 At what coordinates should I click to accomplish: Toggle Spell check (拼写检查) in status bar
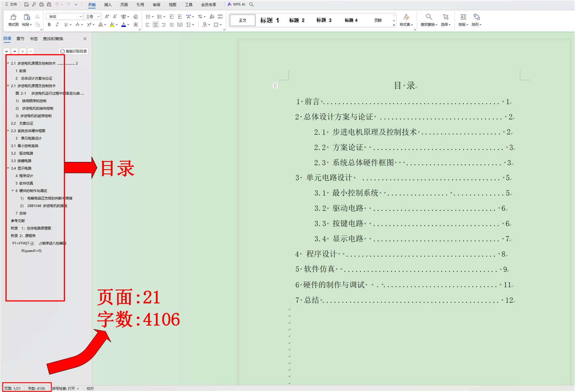coord(65,388)
